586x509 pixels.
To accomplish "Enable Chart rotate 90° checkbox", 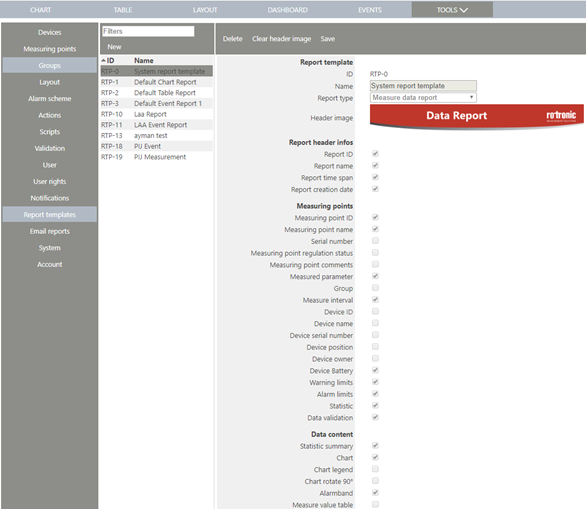I will coord(375,481).
